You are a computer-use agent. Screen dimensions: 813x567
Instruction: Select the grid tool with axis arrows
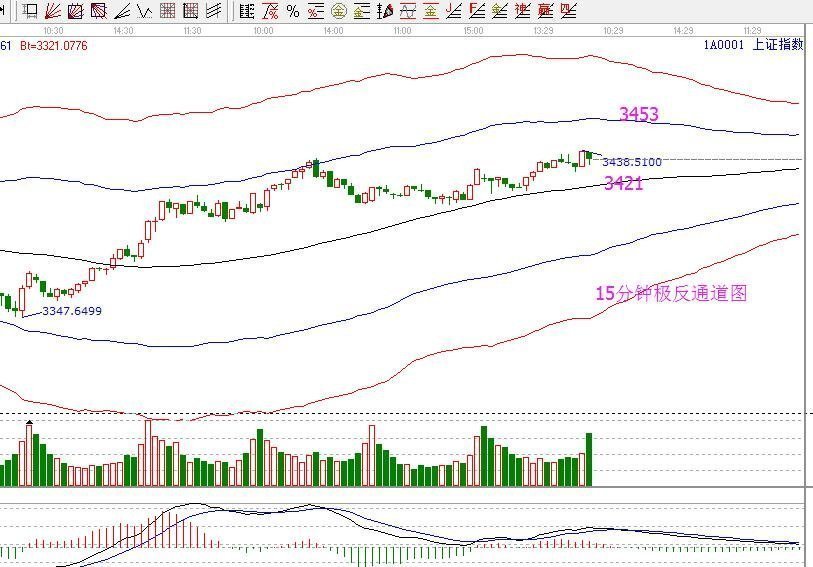[x=190, y=10]
